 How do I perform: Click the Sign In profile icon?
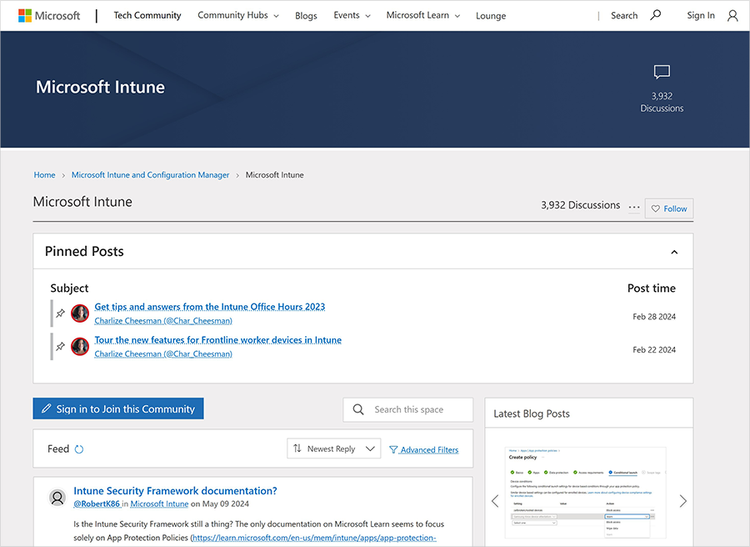coord(733,16)
